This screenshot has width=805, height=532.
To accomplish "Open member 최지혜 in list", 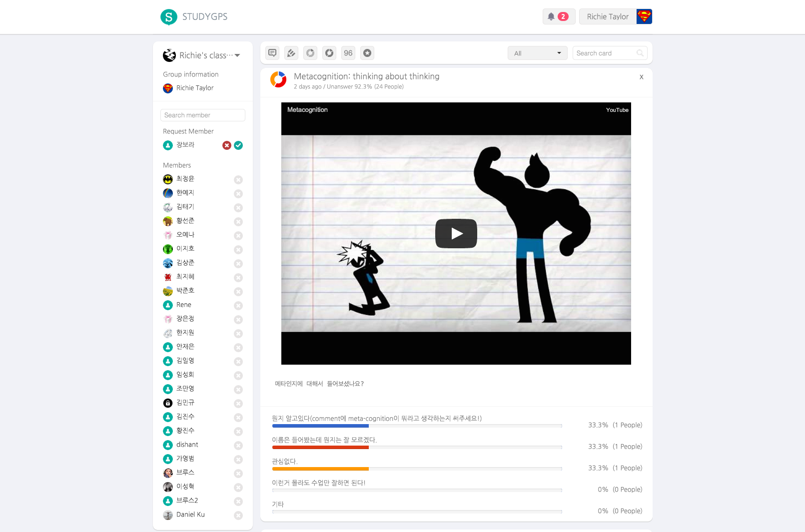I will pyautogui.click(x=185, y=277).
